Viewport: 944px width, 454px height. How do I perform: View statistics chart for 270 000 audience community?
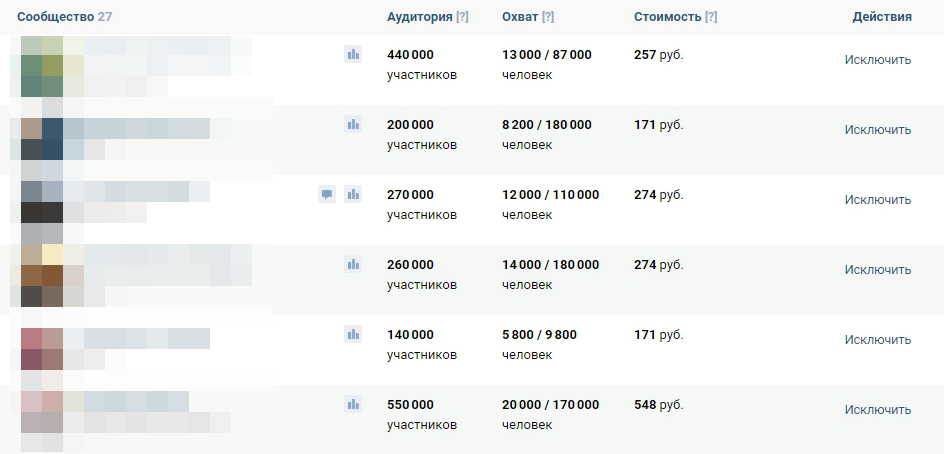(x=352, y=194)
